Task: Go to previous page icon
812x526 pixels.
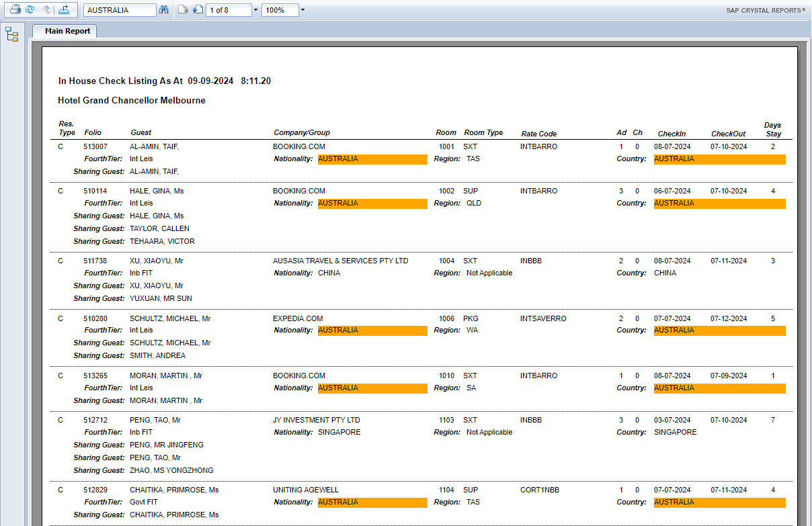Action: (x=183, y=10)
